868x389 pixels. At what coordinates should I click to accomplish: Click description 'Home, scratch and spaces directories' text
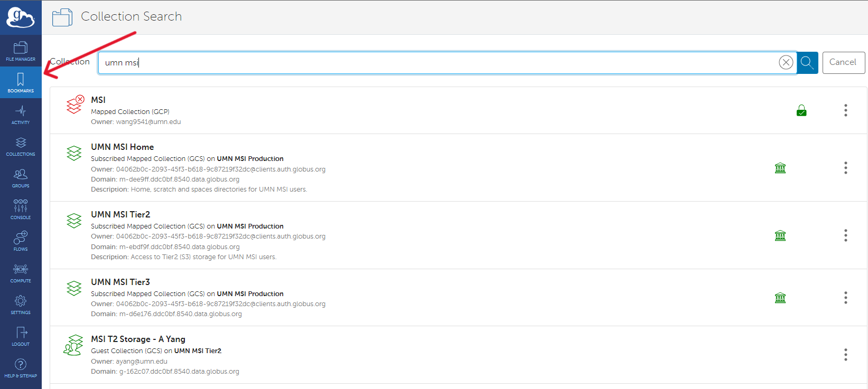coord(219,189)
